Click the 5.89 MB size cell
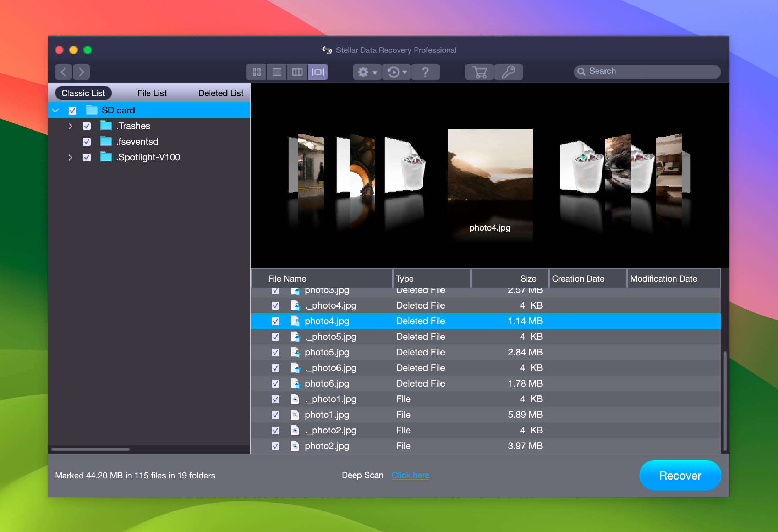This screenshot has height=532, width=778. (x=525, y=415)
